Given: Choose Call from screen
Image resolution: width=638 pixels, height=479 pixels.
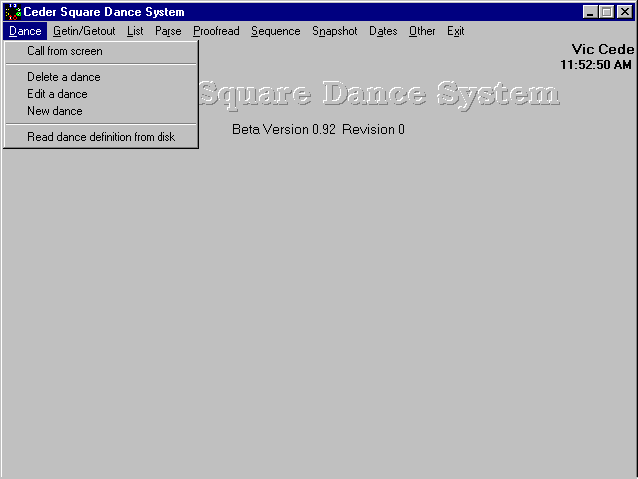Looking at the screenshot, I should [101, 51].
